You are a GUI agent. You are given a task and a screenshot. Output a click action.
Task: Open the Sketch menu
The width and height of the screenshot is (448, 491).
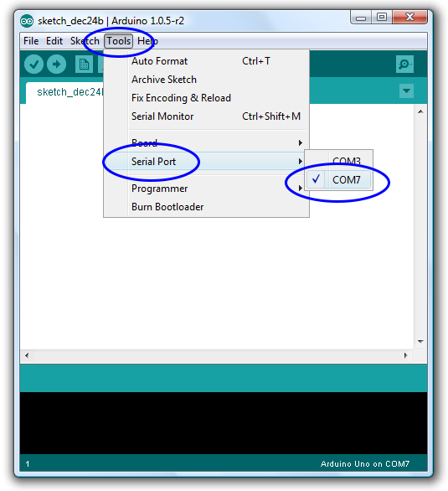tap(85, 41)
